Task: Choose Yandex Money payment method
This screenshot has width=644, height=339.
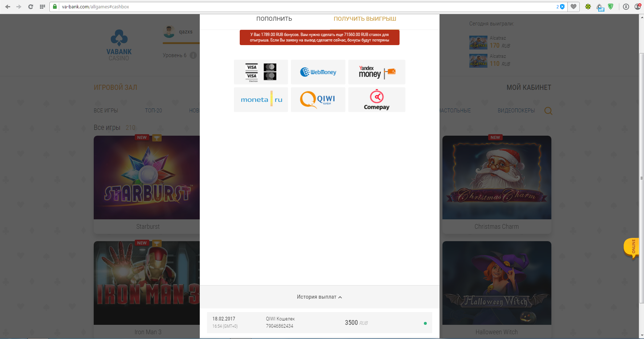Action: pyautogui.click(x=377, y=72)
